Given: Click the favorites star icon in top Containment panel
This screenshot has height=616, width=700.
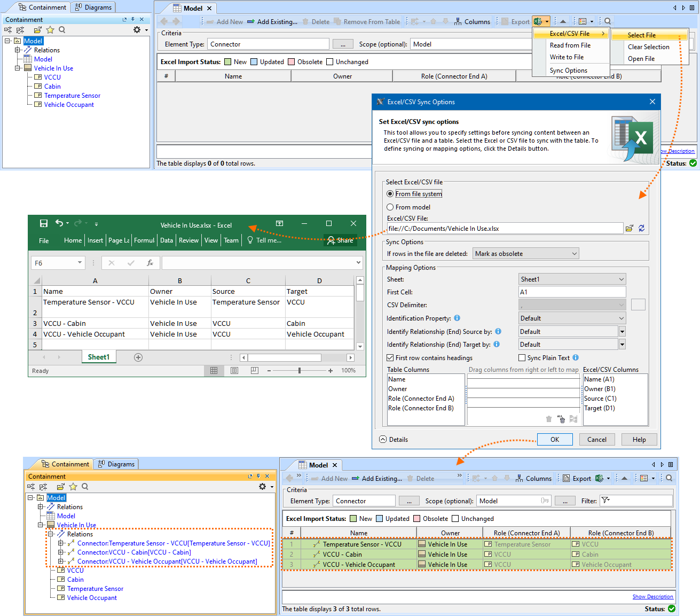Looking at the screenshot, I should click(50, 30).
